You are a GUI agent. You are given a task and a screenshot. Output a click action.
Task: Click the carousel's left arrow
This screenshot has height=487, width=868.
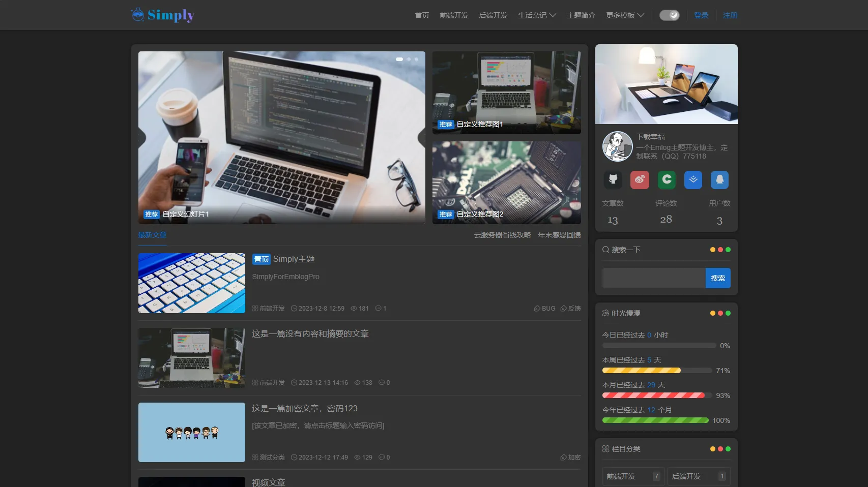[x=142, y=137]
